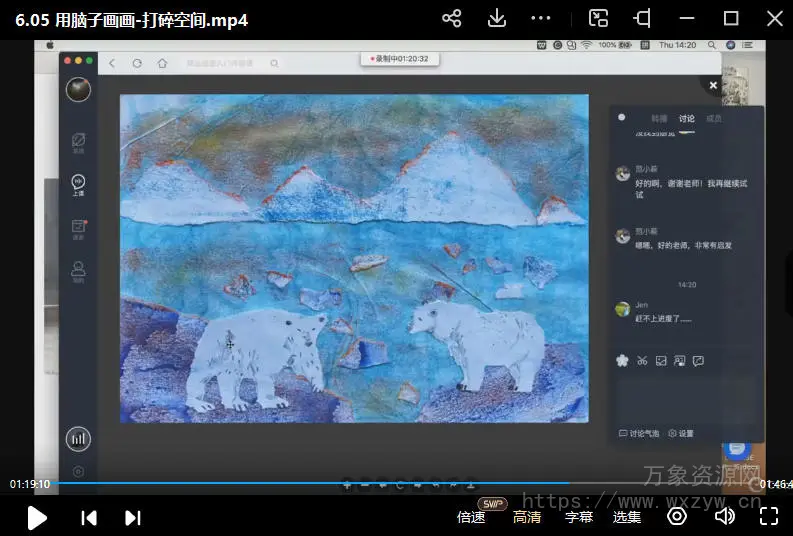Switch to mini picture-in-picture window mode
The width and height of the screenshot is (793, 536).
[598, 18]
